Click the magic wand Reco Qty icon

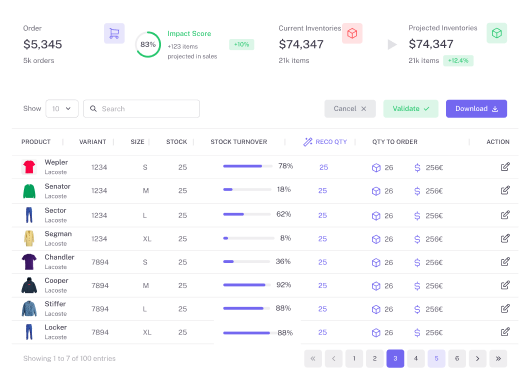(x=308, y=142)
